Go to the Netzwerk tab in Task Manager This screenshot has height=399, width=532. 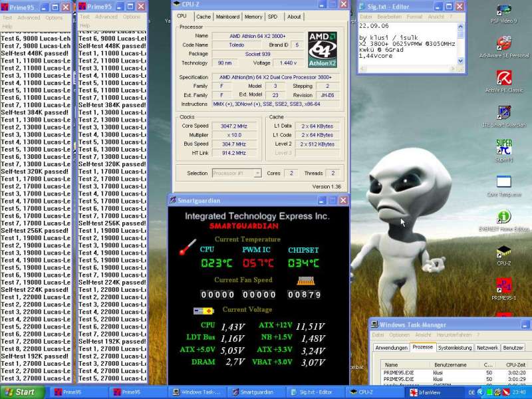pos(487,348)
